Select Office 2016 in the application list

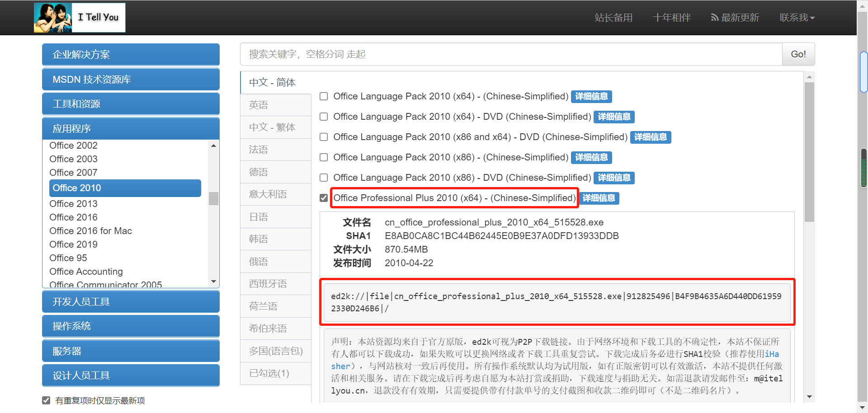[73, 217]
